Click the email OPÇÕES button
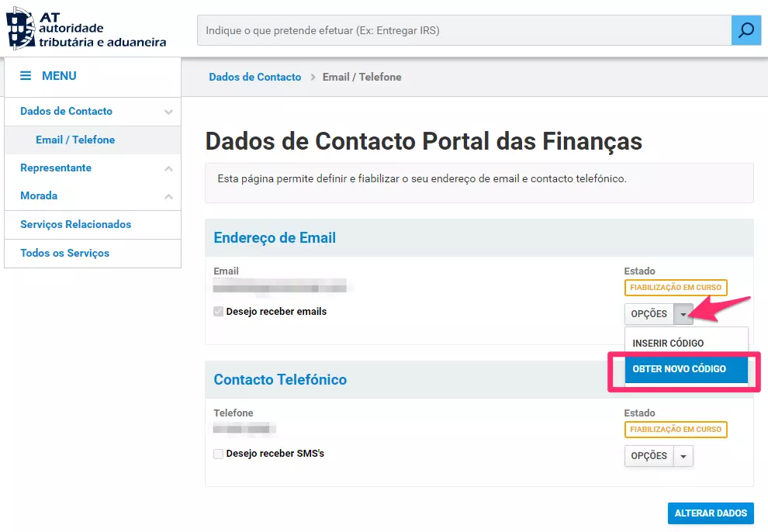Viewport: 768px width, 532px height. coord(649,314)
